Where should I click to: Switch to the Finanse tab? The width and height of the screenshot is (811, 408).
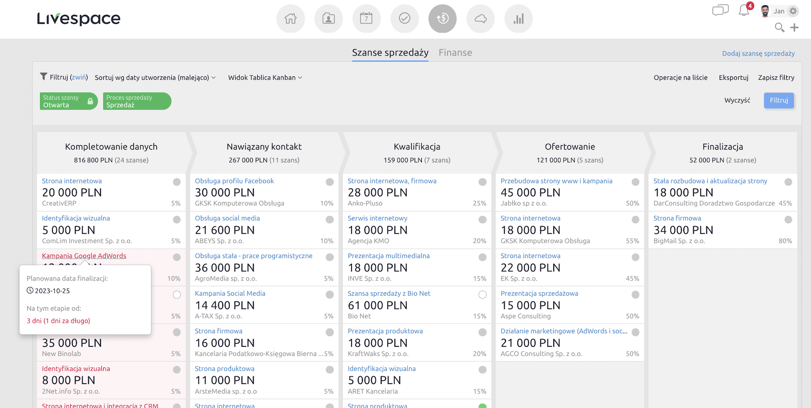point(455,53)
